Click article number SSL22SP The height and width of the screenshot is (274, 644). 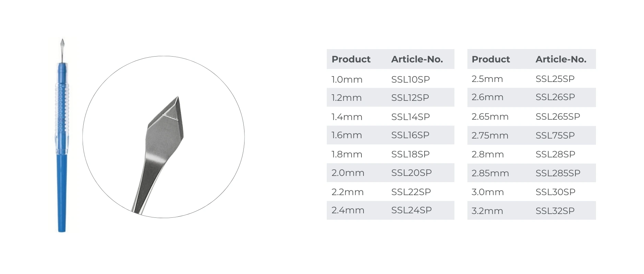(x=411, y=192)
